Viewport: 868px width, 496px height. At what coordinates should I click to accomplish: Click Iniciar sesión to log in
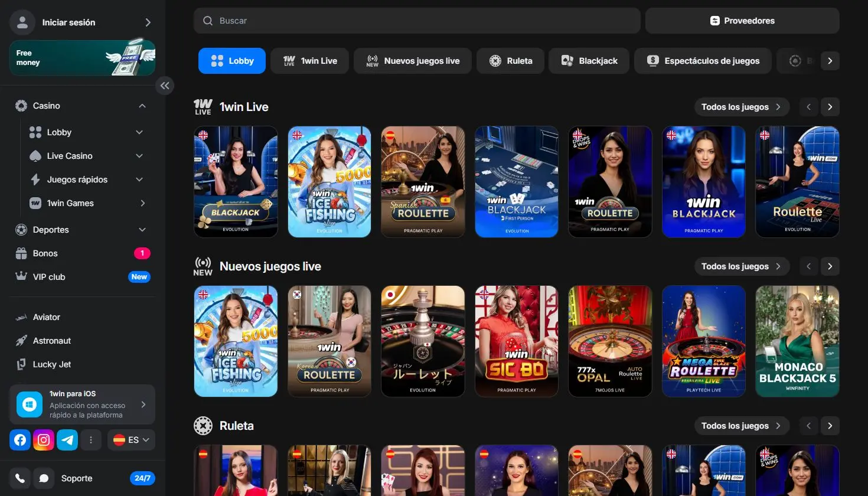tap(68, 22)
